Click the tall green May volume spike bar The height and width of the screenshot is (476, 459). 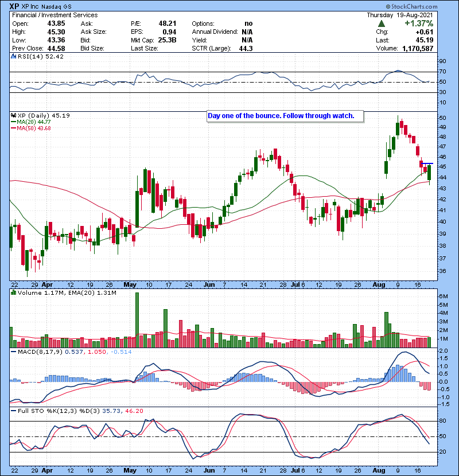[x=137, y=320]
